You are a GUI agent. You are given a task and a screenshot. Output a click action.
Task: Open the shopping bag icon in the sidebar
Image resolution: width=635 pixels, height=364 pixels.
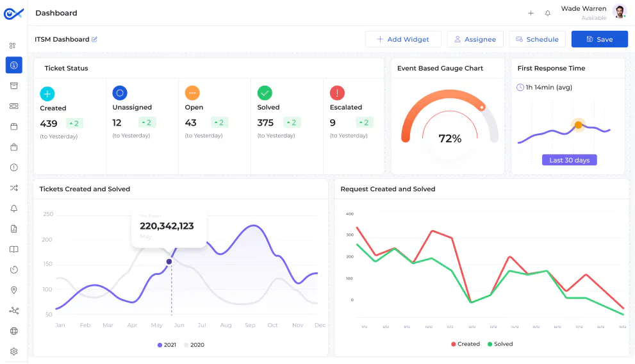point(13,147)
